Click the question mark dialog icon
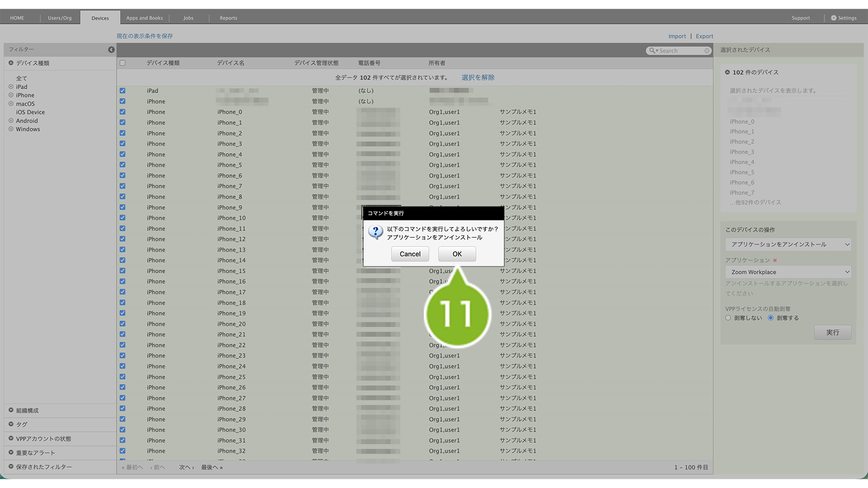Image resolution: width=868 pixels, height=488 pixels. point(375,233)
